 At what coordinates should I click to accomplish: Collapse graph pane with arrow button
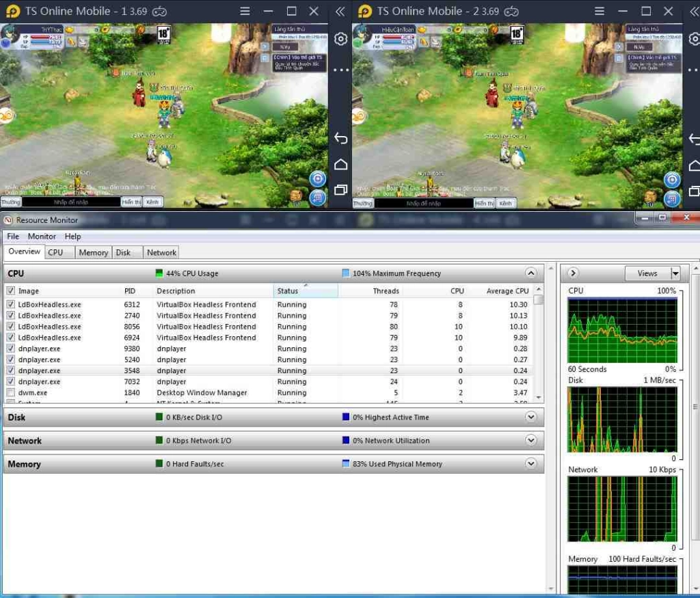click(x=574, y=273)
